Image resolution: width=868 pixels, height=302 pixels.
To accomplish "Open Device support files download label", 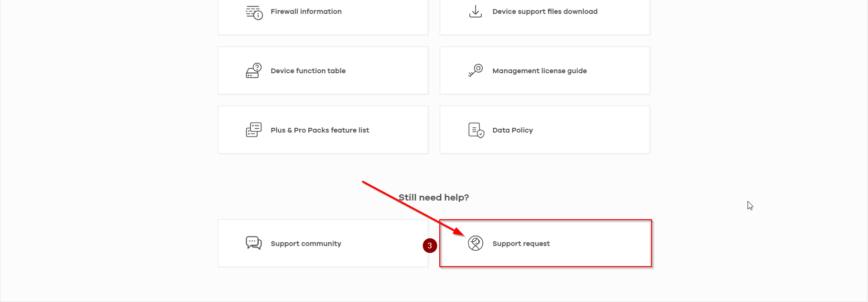I will 545,11.
